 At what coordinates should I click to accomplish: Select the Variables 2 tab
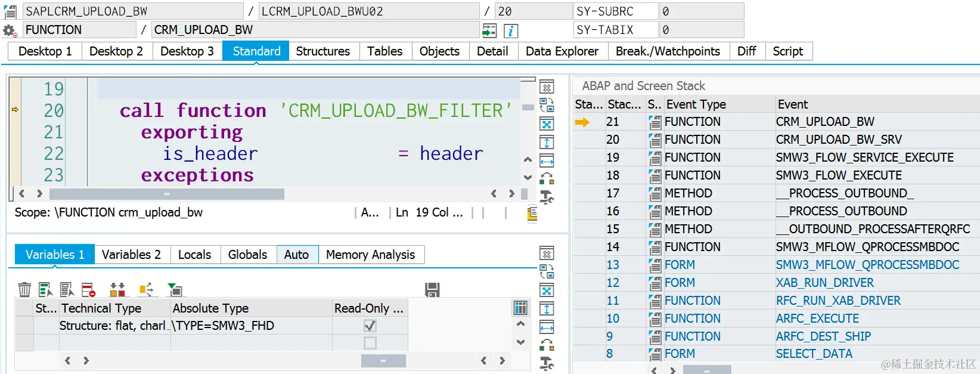(131, 255)
